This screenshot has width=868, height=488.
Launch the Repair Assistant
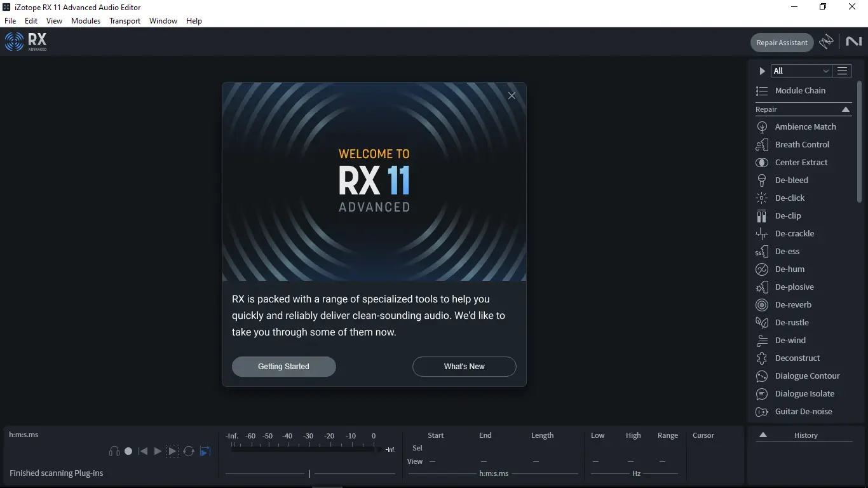(x=782, y=43)
